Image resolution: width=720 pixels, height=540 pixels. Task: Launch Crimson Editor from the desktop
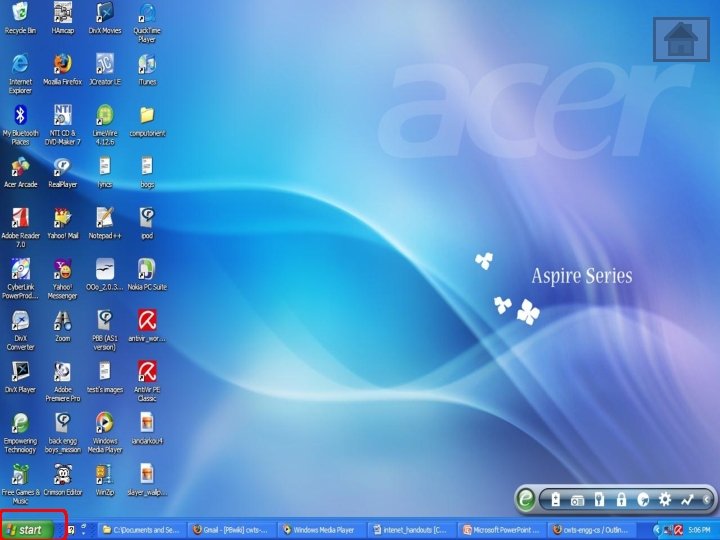[63, 475]
